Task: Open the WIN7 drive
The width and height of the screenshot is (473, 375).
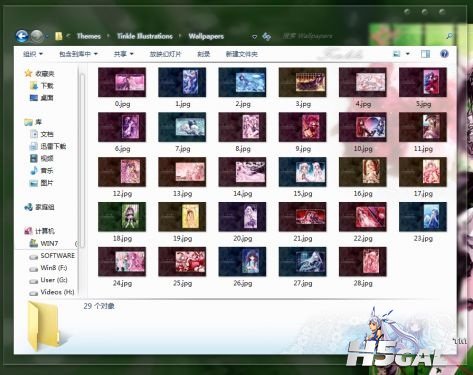Action: [44, 243]
